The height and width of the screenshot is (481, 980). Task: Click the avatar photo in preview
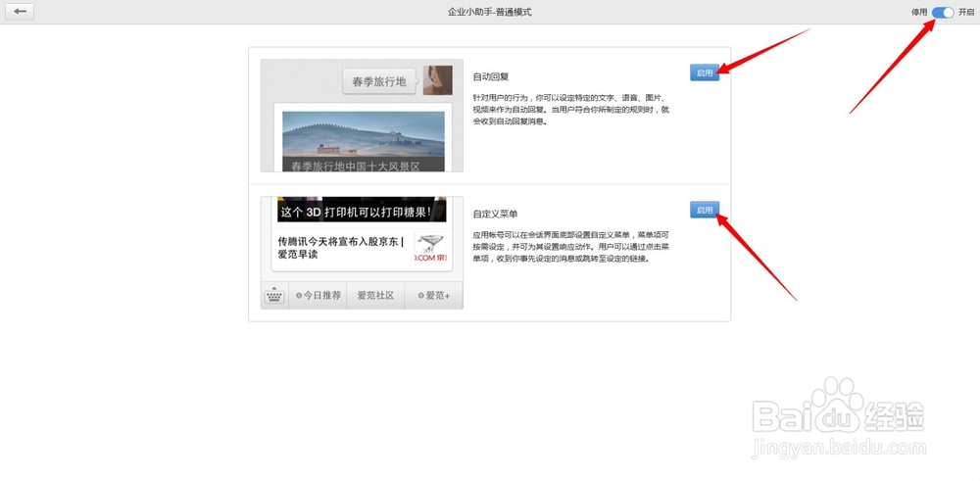437,80
